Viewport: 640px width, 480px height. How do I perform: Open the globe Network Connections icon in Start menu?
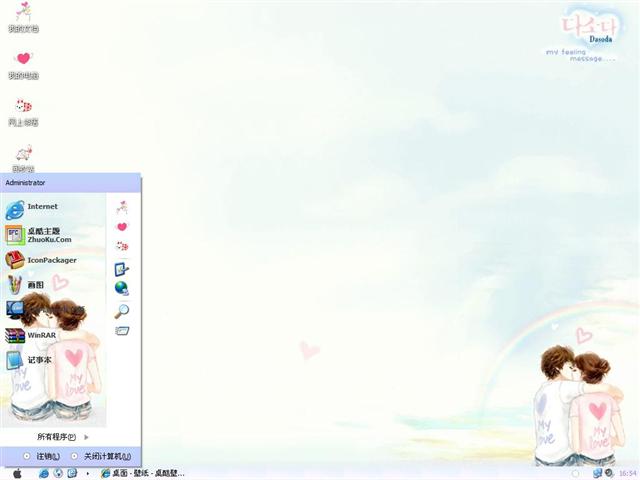pos(122,288)
